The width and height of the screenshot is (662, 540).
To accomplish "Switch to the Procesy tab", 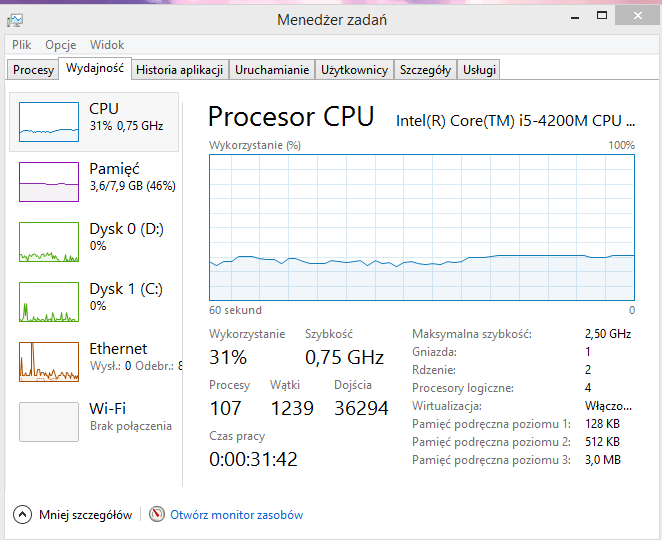I will coord(33,70).
